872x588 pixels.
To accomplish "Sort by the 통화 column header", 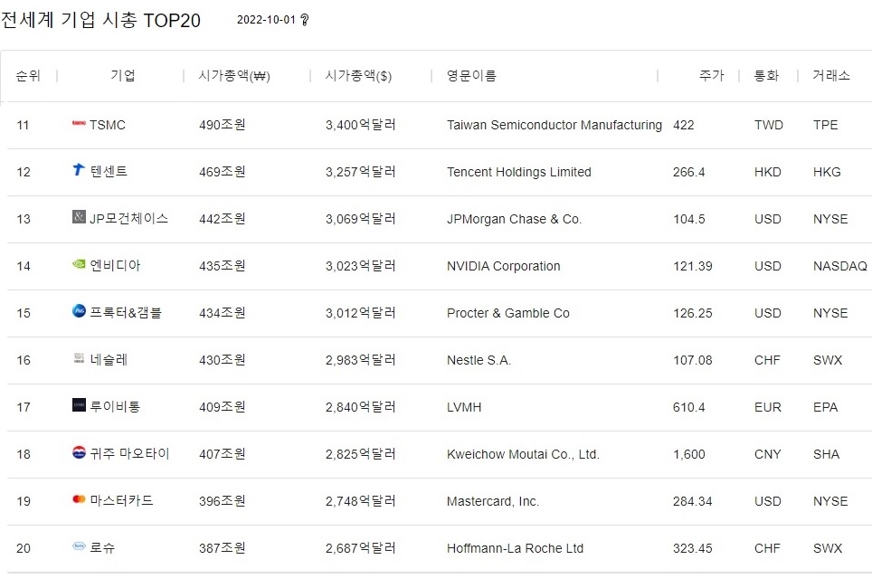I will pyautogui.click(x=766, y=76).
